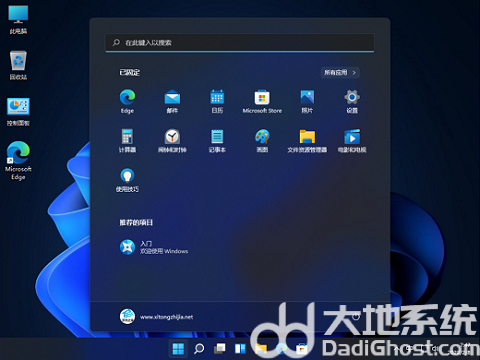480x360 pixels.
Task: Launch the Calendar pinned app
Action: coord(217,101)
